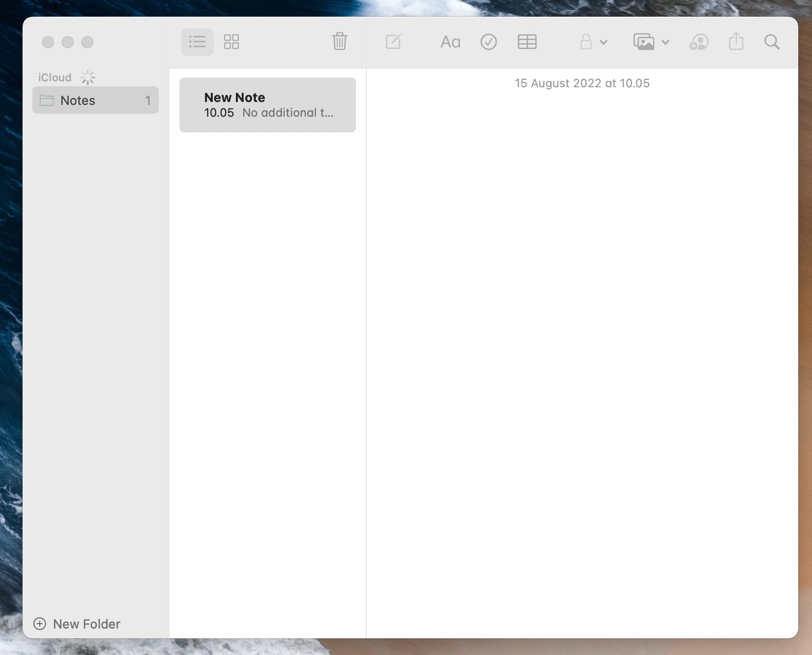Insert a table into the note
This screenshot has width=812, height=655.
[x=527, y=42]
